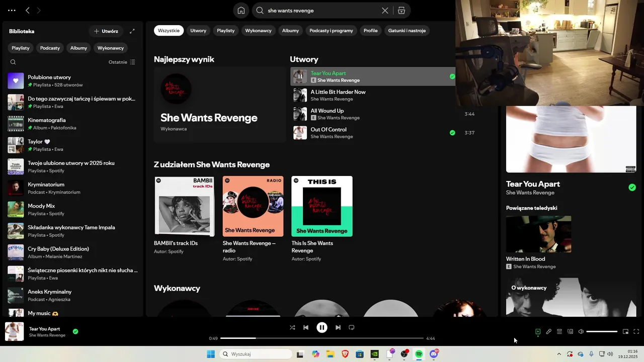Select Gatunki i nastroje filter

407,31
